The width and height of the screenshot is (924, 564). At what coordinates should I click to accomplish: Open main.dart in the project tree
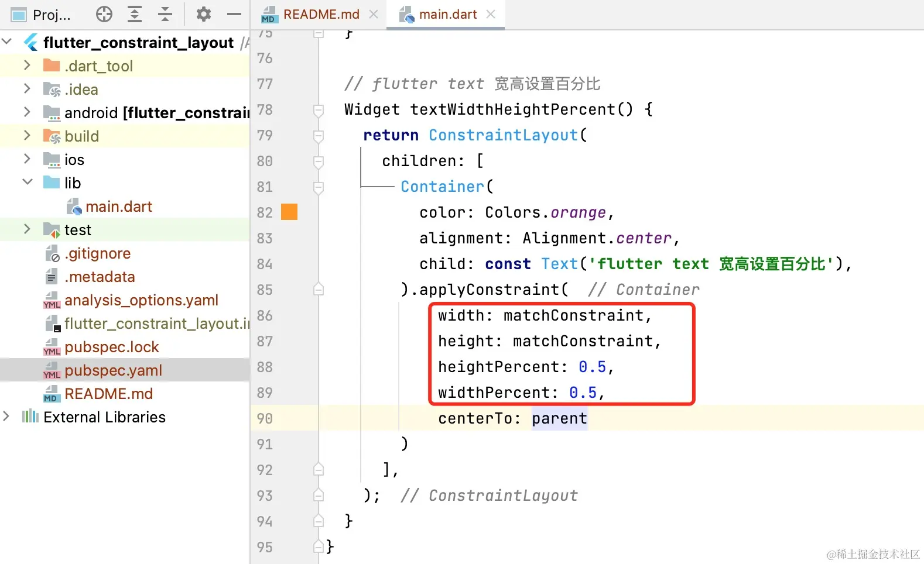pos(119,207)
